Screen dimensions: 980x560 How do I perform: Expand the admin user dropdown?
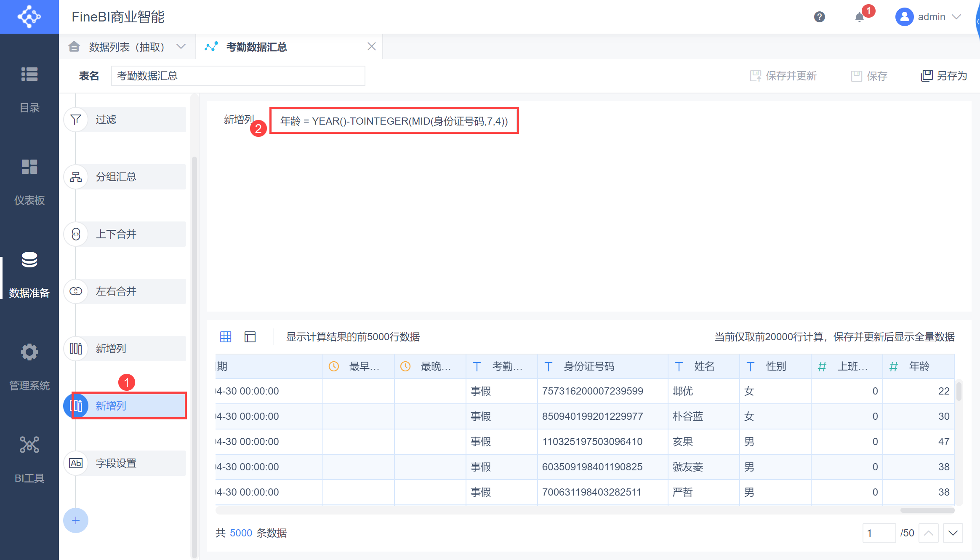click(956, 17)
